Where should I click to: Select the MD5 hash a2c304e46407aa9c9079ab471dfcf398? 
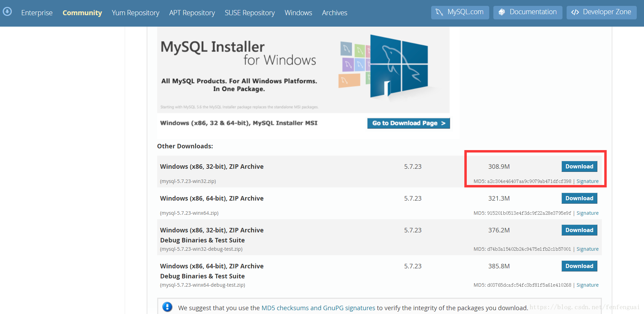tap(529, 181)
